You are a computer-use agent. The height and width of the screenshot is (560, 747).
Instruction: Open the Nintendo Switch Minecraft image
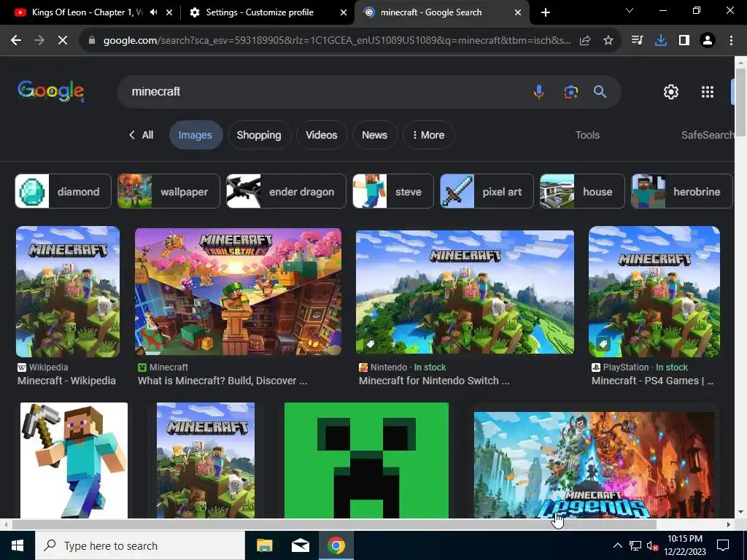click(465, 292)
